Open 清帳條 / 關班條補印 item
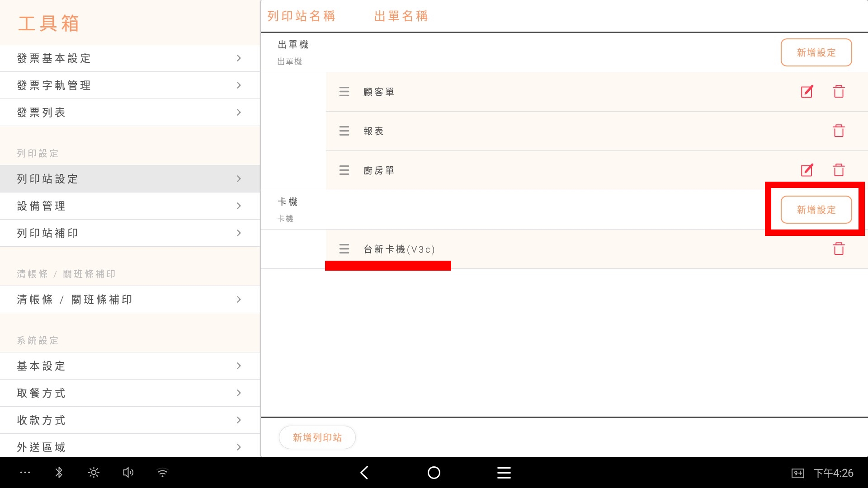The image size is (868, 488). 130,300
